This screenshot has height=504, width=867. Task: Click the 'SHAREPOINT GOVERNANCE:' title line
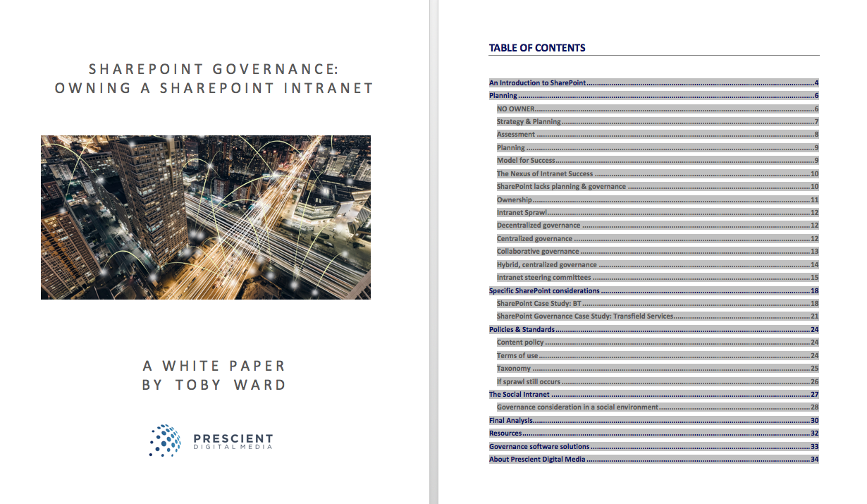[x=214, y=69]
